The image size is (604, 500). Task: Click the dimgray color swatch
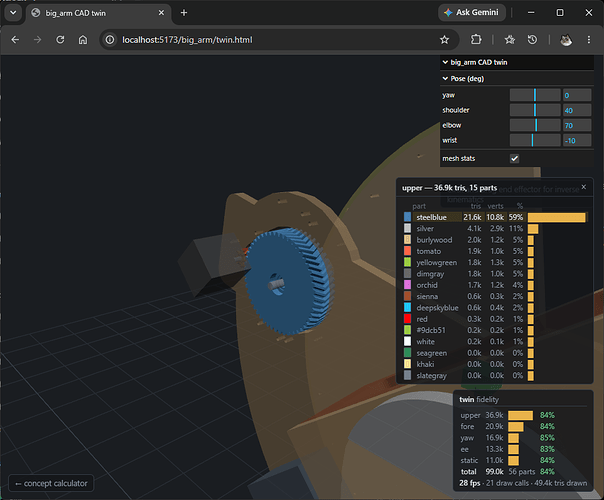click(x=407, y=273)
